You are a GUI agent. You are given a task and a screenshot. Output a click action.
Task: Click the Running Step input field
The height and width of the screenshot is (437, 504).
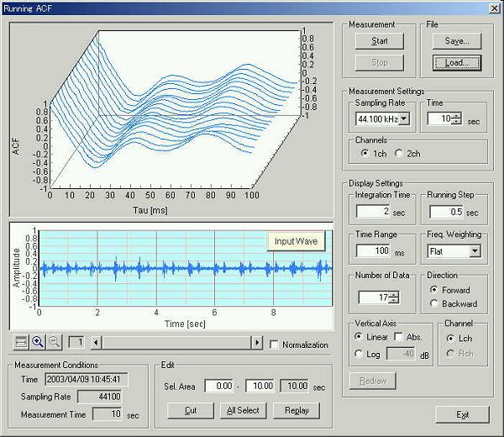pos(447,212)
